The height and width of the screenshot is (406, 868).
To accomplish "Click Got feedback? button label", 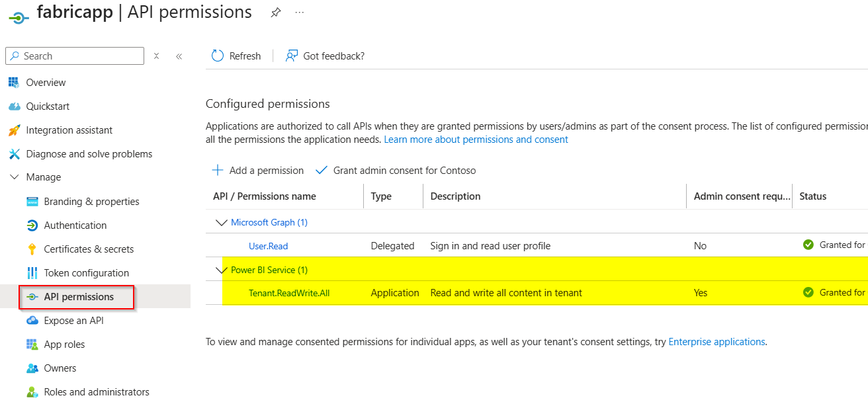I will [333, 56].
